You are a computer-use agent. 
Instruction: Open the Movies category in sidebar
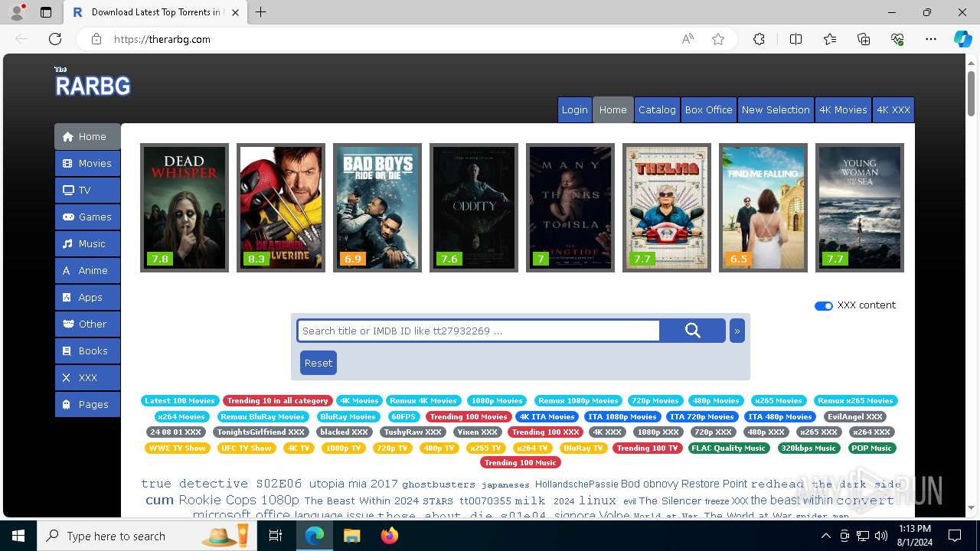[87, 163]
